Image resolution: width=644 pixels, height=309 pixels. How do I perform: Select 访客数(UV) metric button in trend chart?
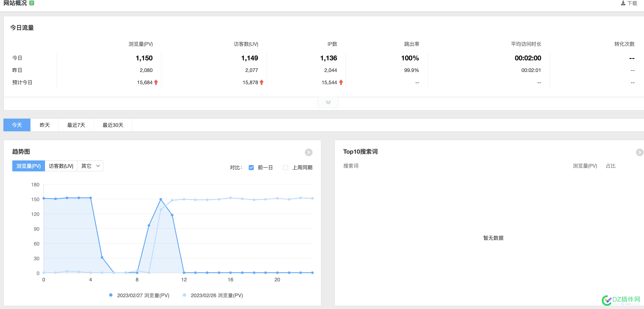61,166
